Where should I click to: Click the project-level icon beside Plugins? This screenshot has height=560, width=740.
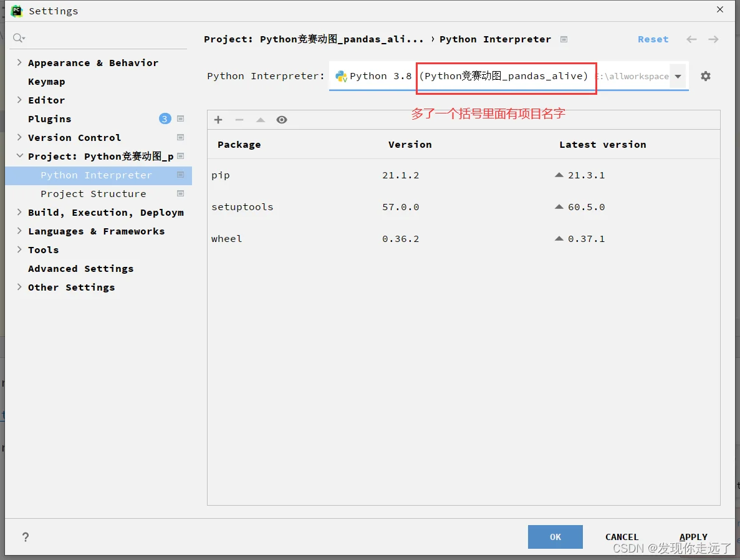point(180,118)
